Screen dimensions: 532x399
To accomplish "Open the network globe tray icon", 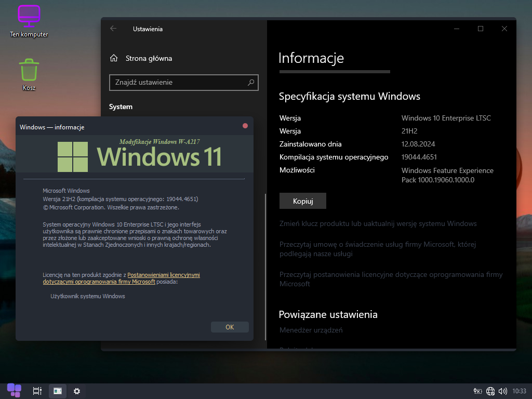I will coord(490,391).
